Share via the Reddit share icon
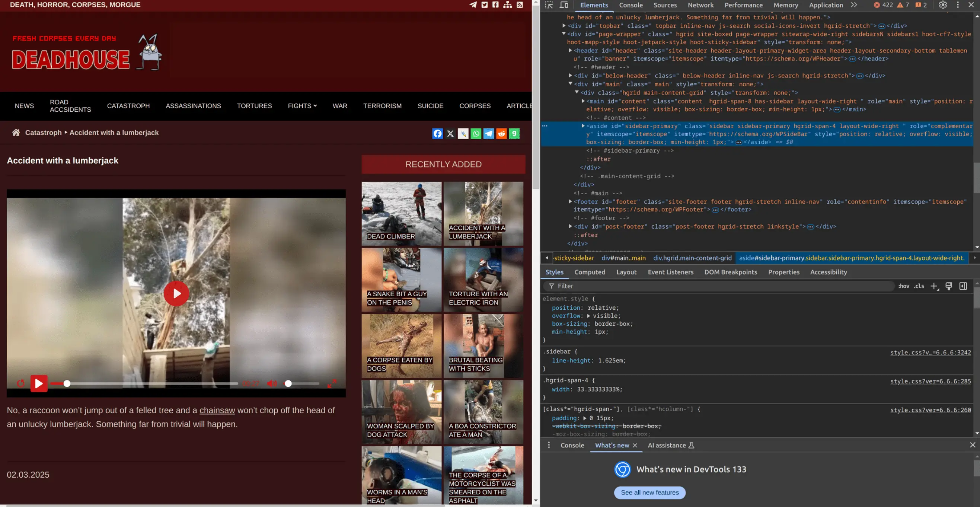The height and width of the screenshot is (507, 980). [x=501, y=134]
